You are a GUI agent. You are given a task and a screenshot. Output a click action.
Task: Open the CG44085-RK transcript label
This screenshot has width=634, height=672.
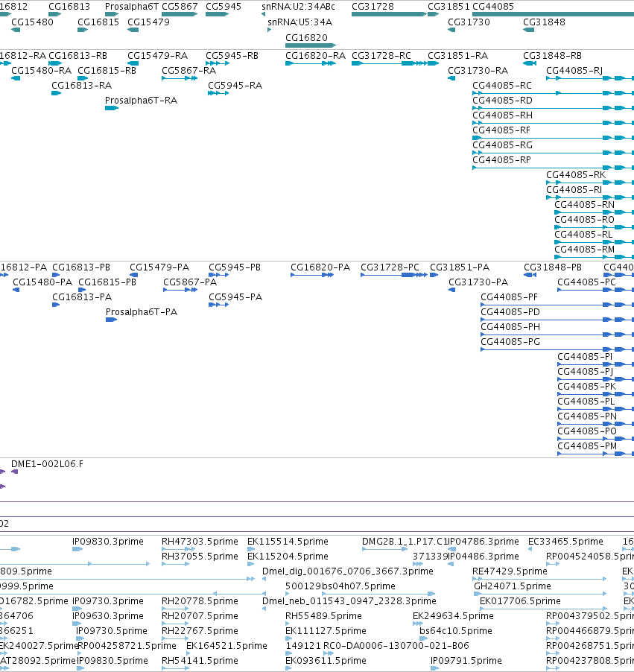[x=576, y=175]
